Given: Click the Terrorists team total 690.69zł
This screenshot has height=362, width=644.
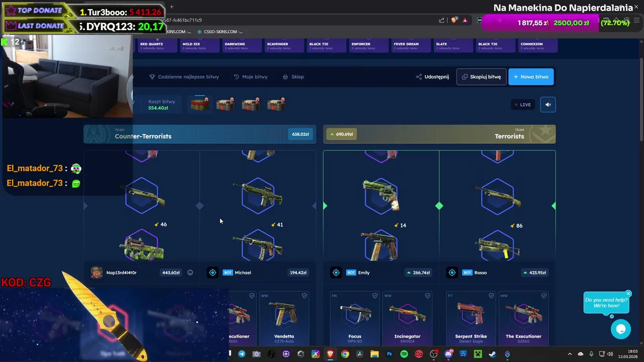Looking at the screenshot, I should point(341,134).
